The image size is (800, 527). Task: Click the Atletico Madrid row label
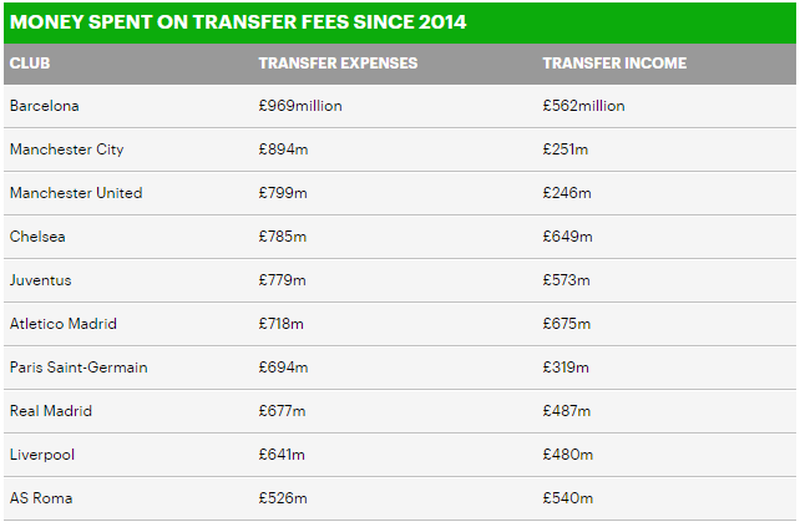(63, 324)
